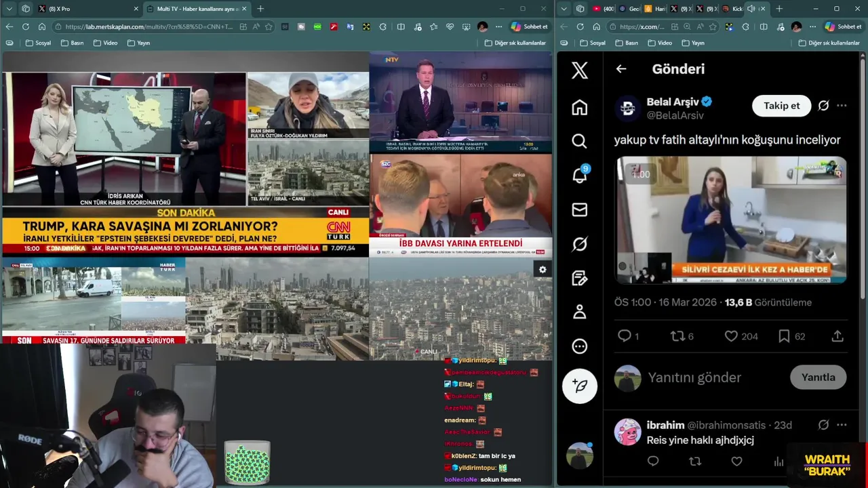Switch to the Hari tab
The width and height of the screenshot is (868, 488).
pos(654,9)
